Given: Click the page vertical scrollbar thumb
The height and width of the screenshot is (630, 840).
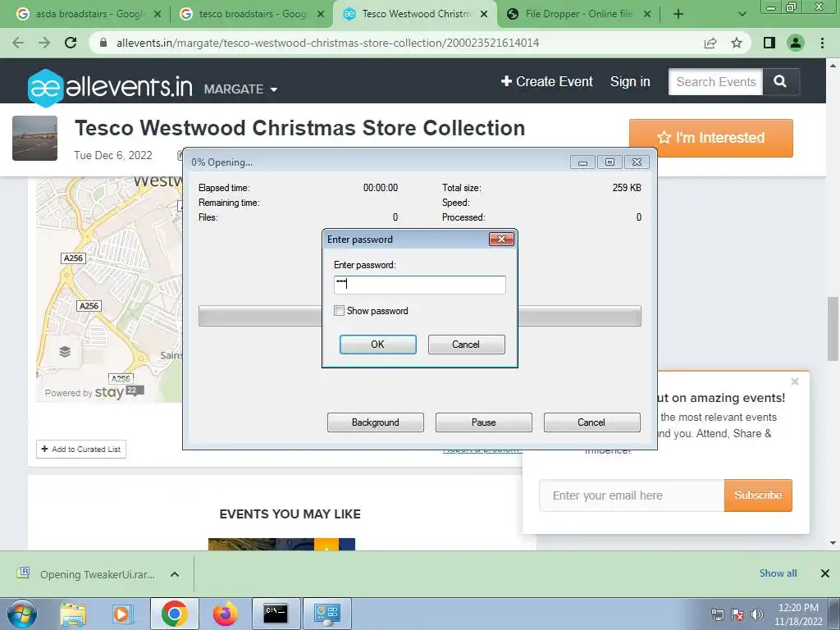Looking at the screenshot, I should [833, 328].
